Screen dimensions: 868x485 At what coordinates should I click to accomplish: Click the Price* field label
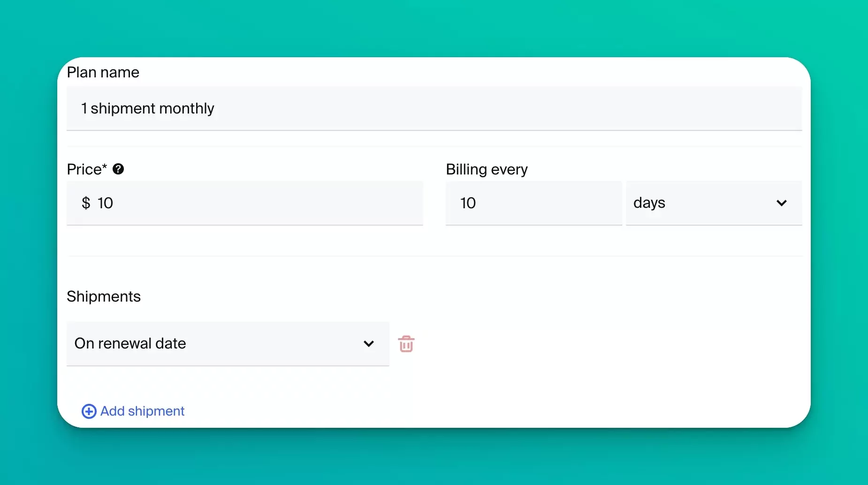[87, 169]
